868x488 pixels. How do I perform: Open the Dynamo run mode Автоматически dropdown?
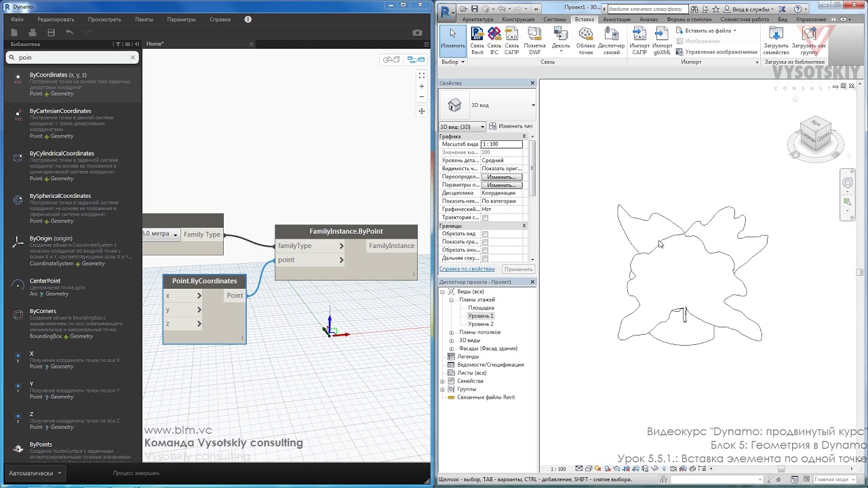click(35, 473)
